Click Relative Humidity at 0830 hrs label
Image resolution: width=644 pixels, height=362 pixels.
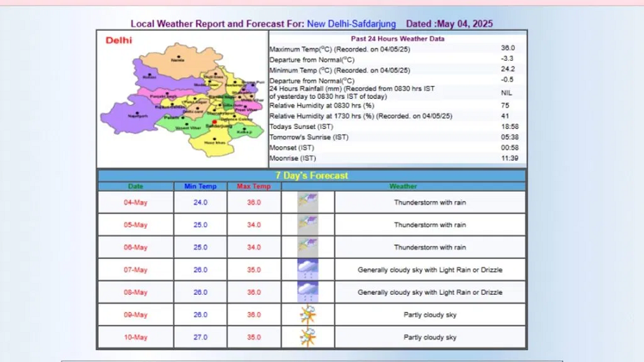(x=321, y=106)
